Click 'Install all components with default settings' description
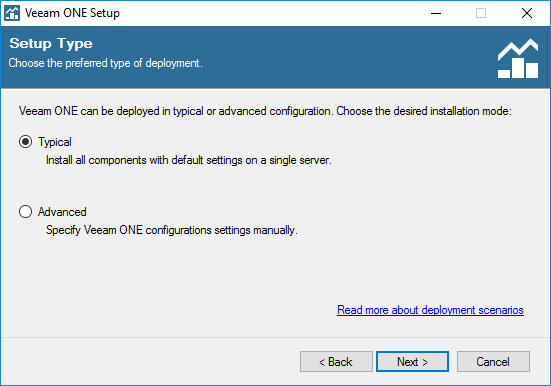The width and height of the screenshot is (551, 386). tap(189, 160)
